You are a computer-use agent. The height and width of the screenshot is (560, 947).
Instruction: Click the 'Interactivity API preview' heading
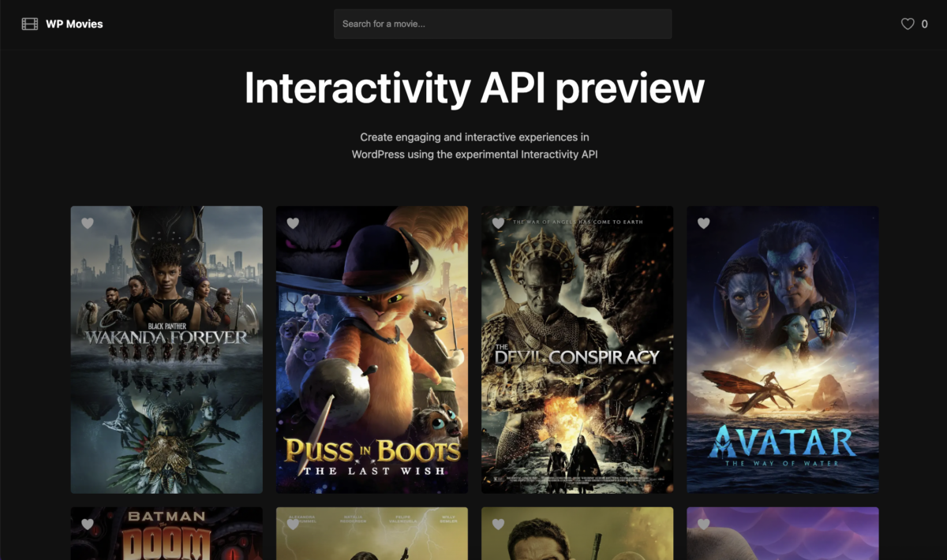[x=473, y=88]
